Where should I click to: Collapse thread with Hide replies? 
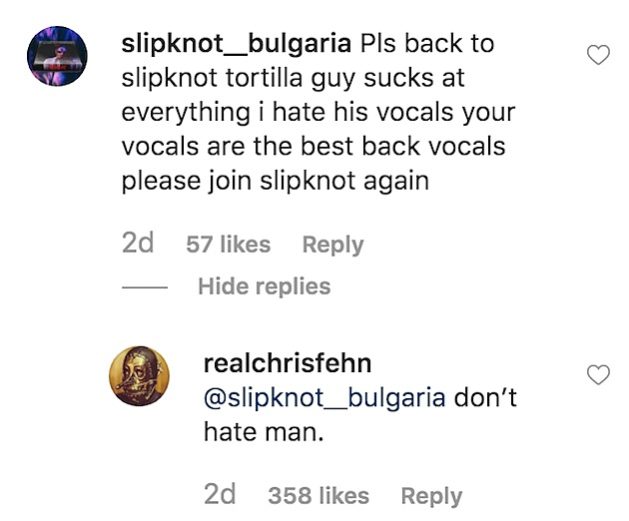pos(264,286)
